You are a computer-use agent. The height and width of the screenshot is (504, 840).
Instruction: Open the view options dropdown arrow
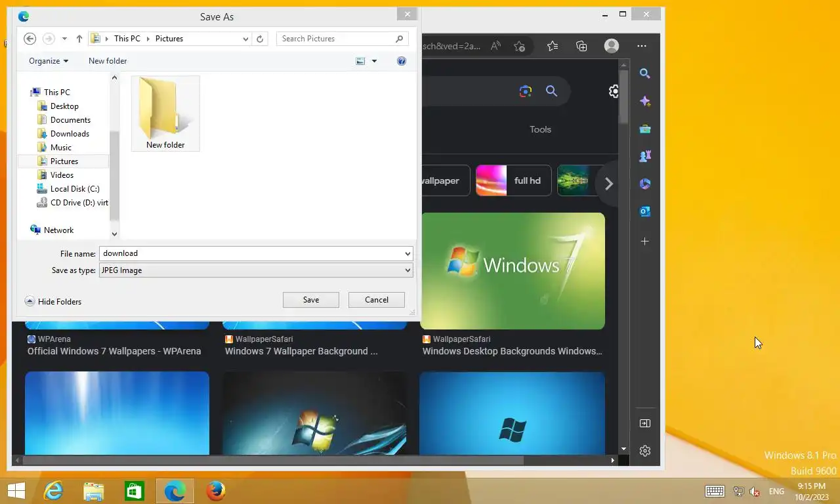(x=374, y=61)
